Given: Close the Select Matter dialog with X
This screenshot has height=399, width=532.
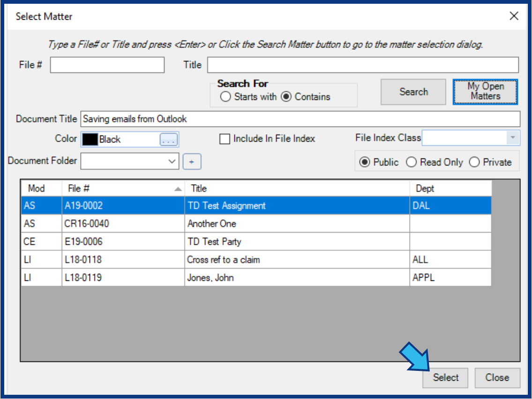Looking at the screenshot, I should click(514, 16).
